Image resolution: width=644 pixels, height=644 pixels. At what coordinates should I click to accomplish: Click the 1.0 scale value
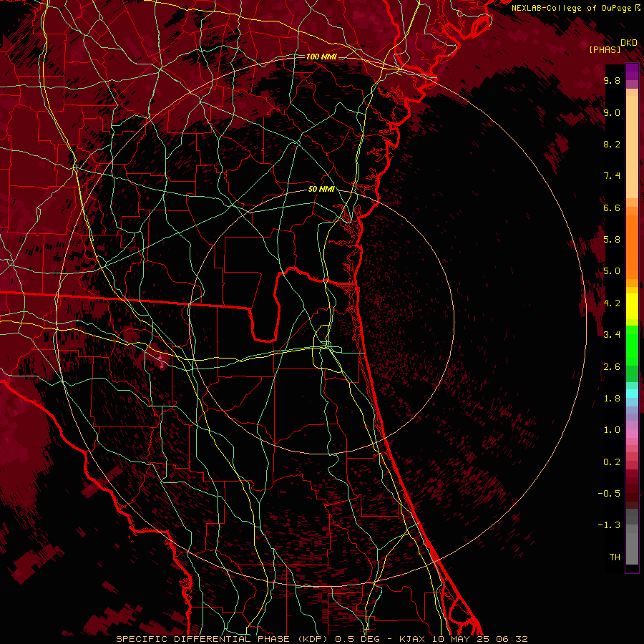[612, 430]
